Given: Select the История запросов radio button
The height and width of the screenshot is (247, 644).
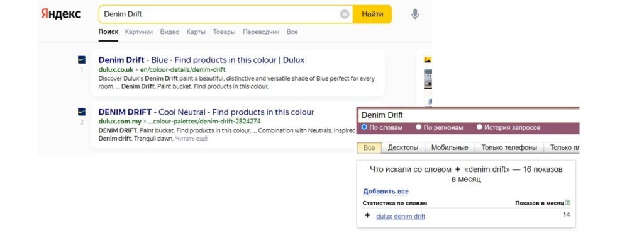Looking at the screenshot, I should pyautogui.click(x=479, y=127).
